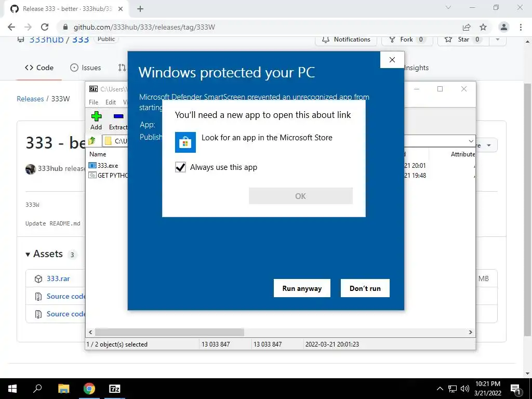Click the volume speaker icon in tray
This screenshot has height=399, width=532.
coord(465,389)
